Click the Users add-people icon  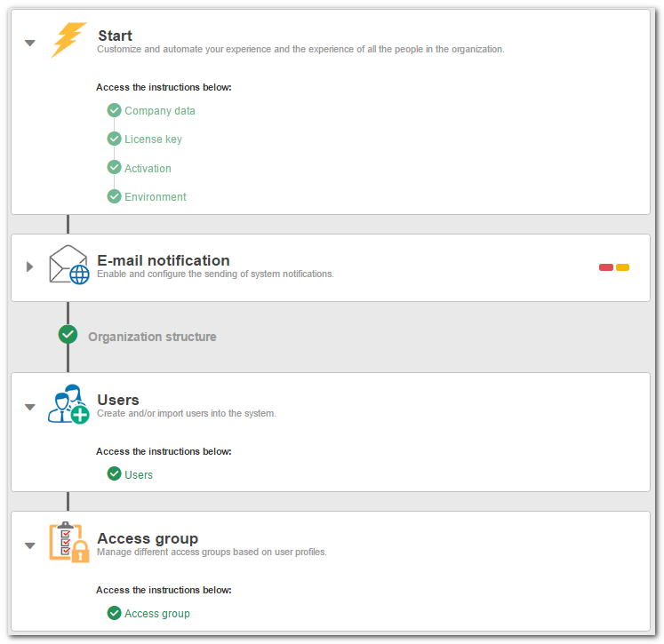click(x=68, y=403)
